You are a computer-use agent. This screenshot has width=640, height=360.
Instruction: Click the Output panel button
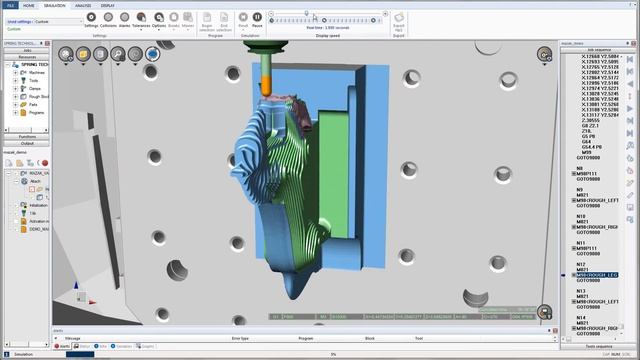27,143
